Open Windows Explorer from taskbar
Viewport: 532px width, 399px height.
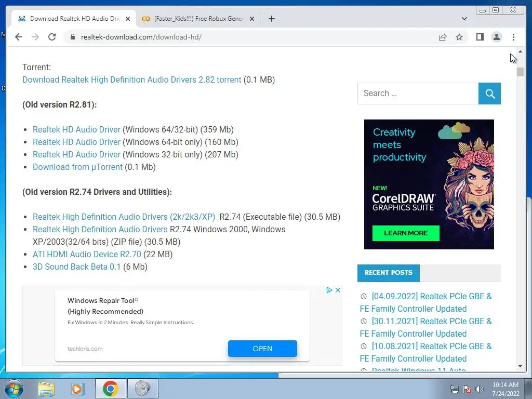[46, 389]
